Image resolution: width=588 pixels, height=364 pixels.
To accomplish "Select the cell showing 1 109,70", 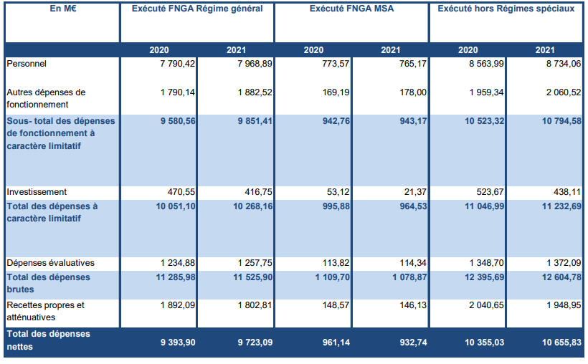I will point(331,277).
